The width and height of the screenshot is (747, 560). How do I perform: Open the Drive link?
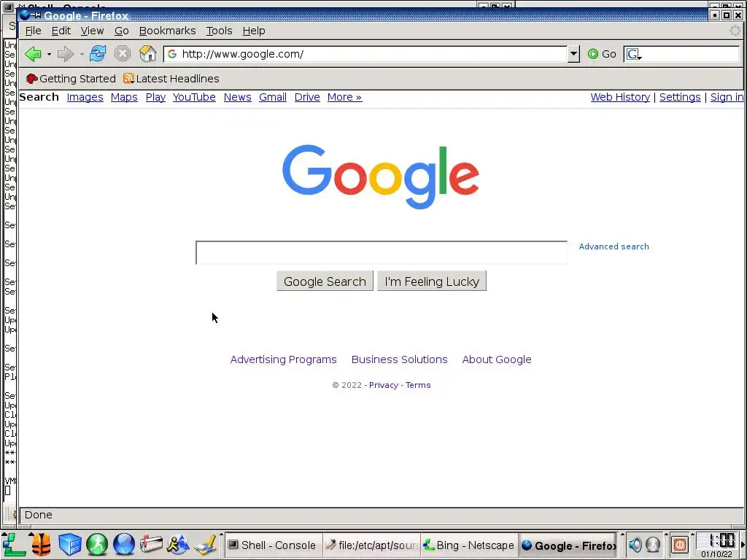click(x=307, y=97)
